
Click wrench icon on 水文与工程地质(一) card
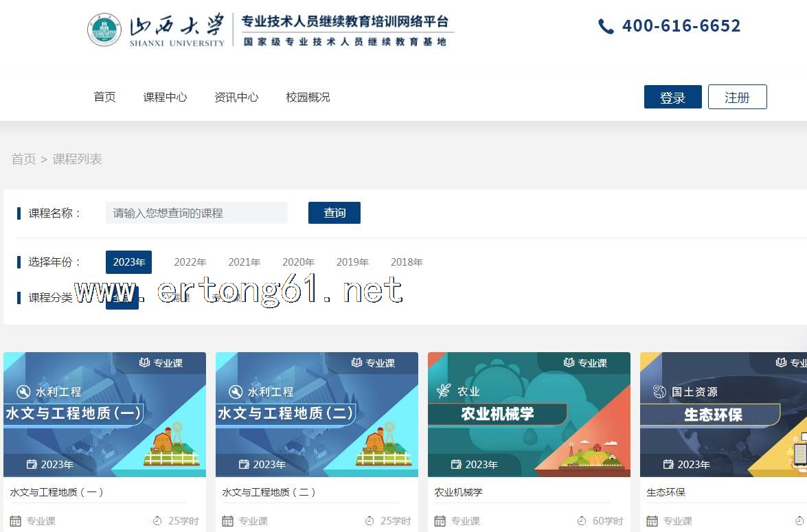click(23, 392)
